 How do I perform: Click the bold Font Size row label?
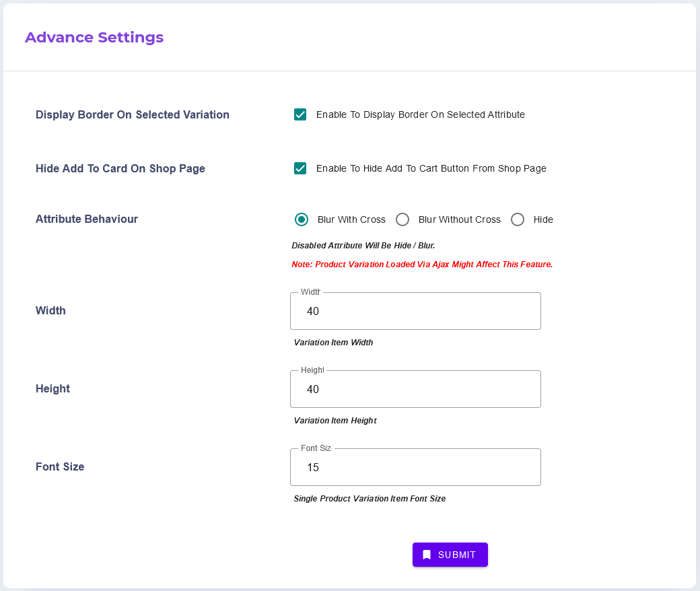[60, 467]
